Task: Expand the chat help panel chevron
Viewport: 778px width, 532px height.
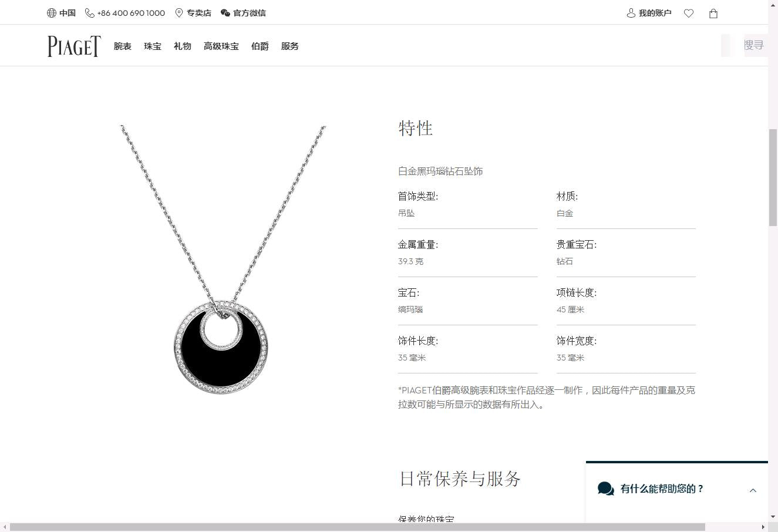Action: click(753, 490)
